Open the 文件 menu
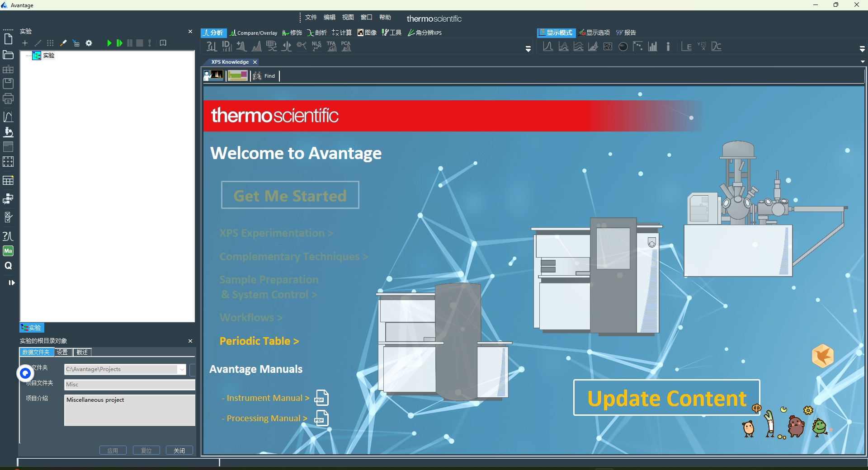Screen dimensions: 868x470 click(x=311, y=17)
